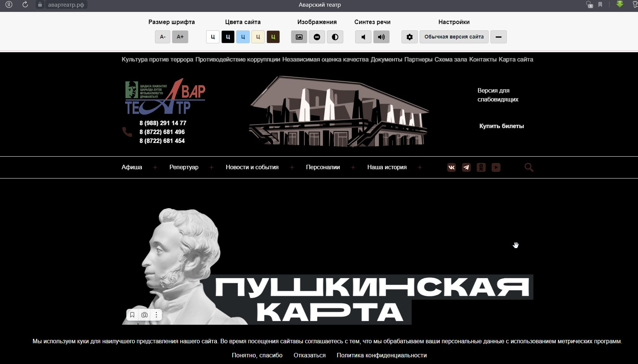Viewport: 638px width, 364px height.
Task: Decline cookies with 'Отказаться'
Action: click(310, 355)
